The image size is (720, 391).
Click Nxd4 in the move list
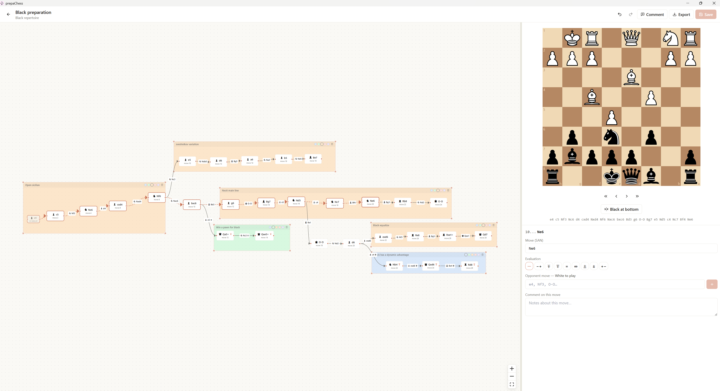coord(594,219)
